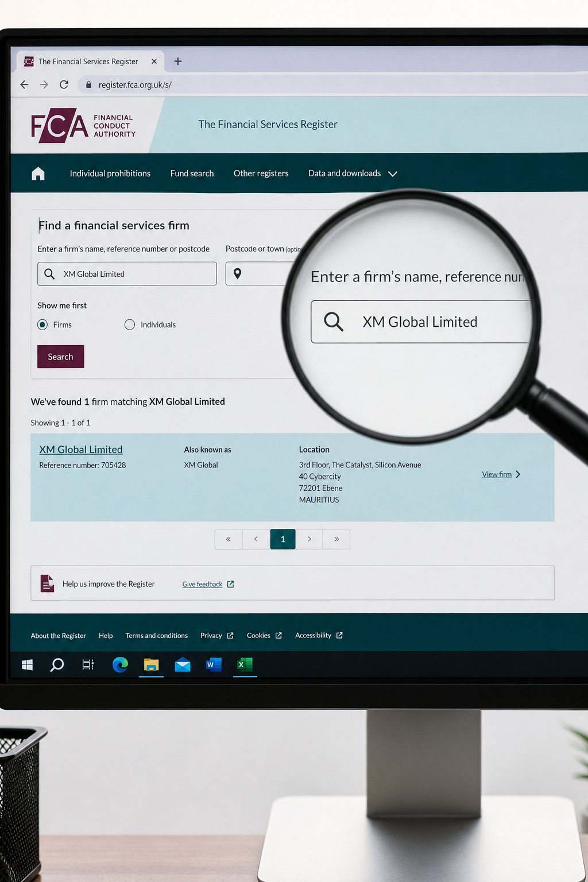Click external link icon beside Privacy

230,636
